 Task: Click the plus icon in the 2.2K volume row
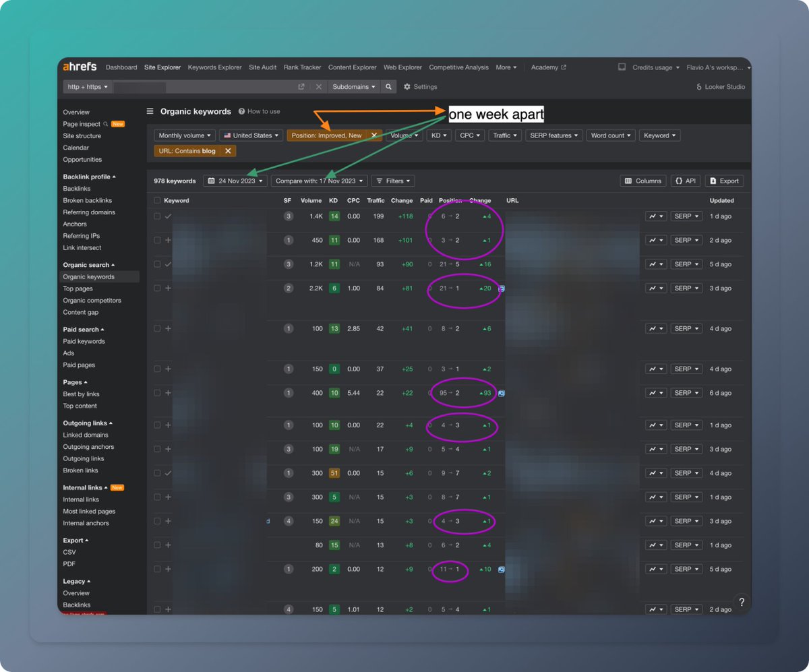tap(168, 288)
